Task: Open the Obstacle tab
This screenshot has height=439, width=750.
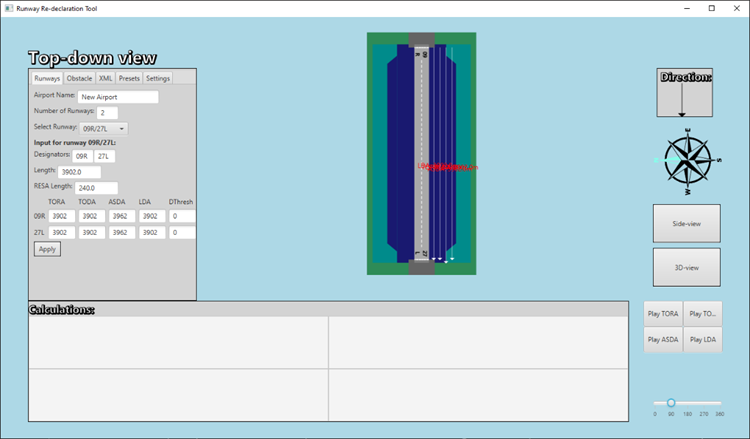Action: coord(79,78)
